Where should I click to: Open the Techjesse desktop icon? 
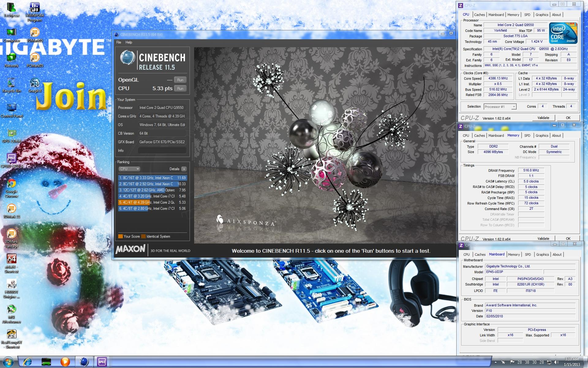[x=11, y=10]
